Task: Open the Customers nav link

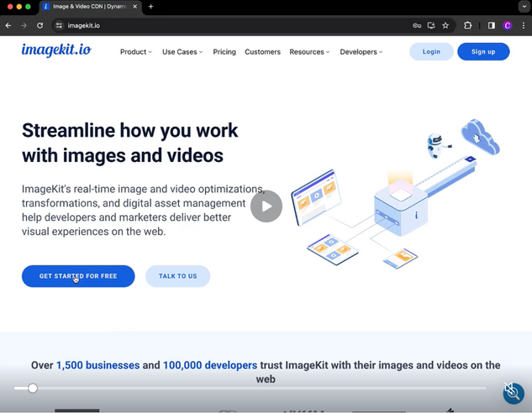Action: coord(262,52)
